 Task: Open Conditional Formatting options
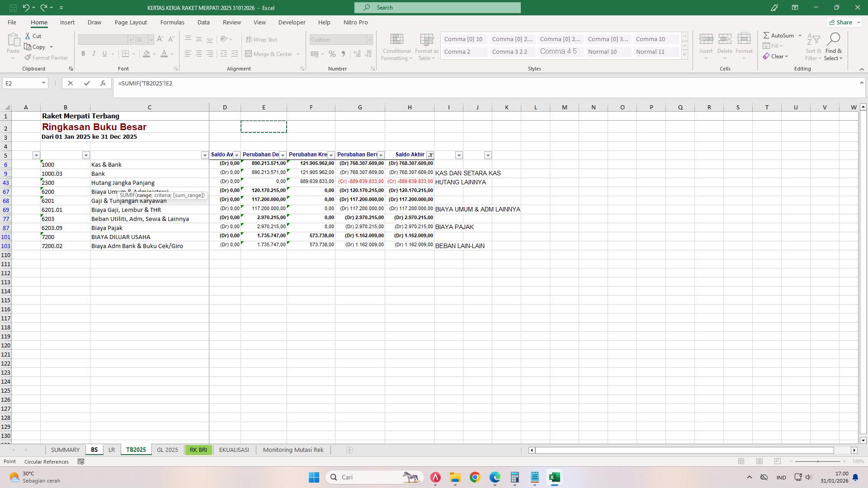click(x=396, y=47)
